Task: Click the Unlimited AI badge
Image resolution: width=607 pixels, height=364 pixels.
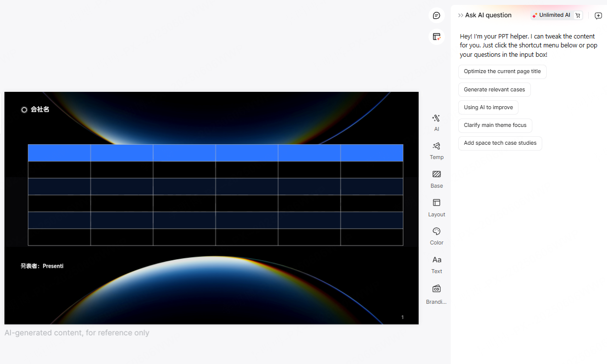Action: 551,15
